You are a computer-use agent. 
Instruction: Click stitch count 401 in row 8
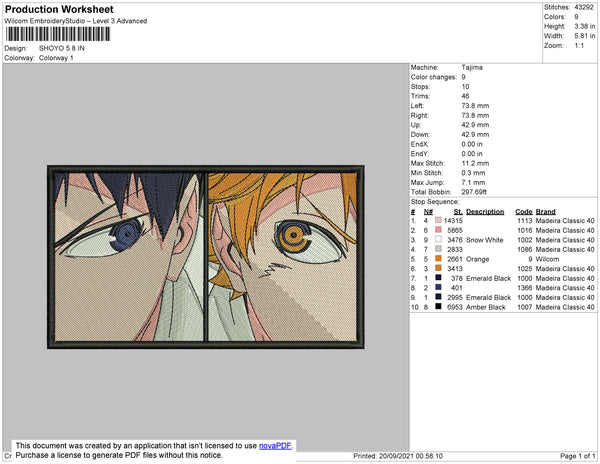(x=457, y=288)
